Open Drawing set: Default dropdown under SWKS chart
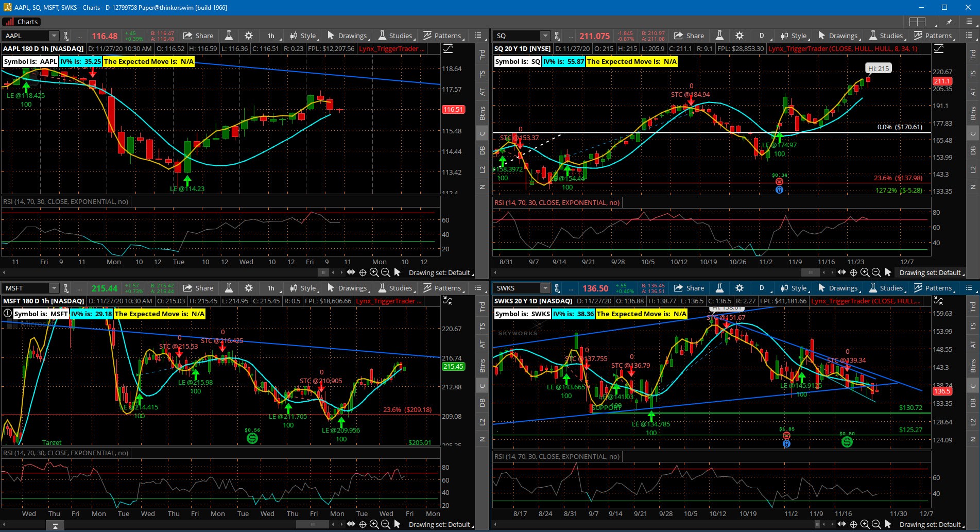This screenshot has height=532, width=980. point(931,524)
